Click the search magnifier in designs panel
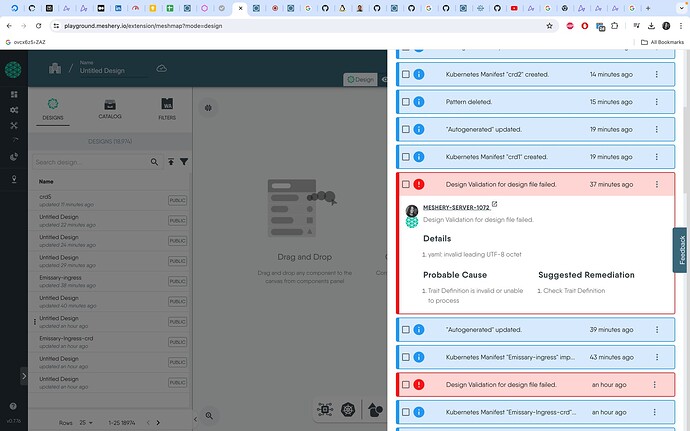The image size is (690, 431). (x=154, y=162)
